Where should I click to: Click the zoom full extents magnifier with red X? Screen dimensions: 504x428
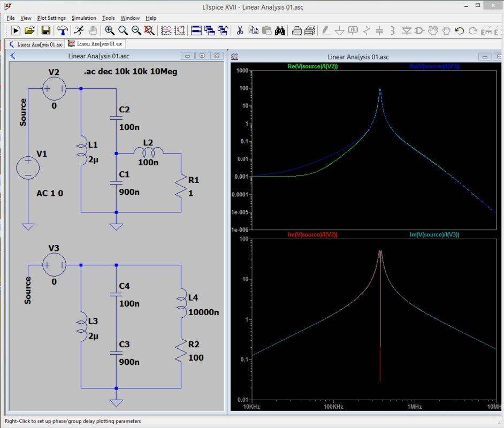[149, 30]
